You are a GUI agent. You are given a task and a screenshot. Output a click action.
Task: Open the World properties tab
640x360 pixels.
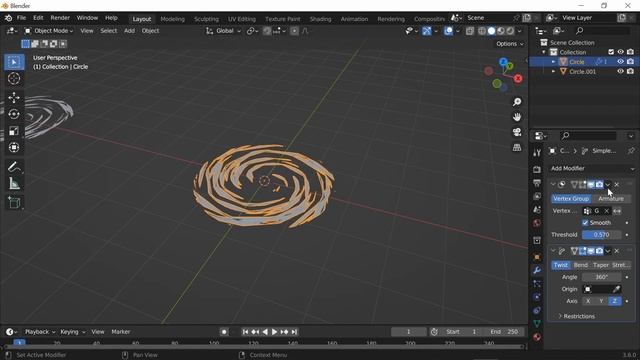(x=537, y=223)
